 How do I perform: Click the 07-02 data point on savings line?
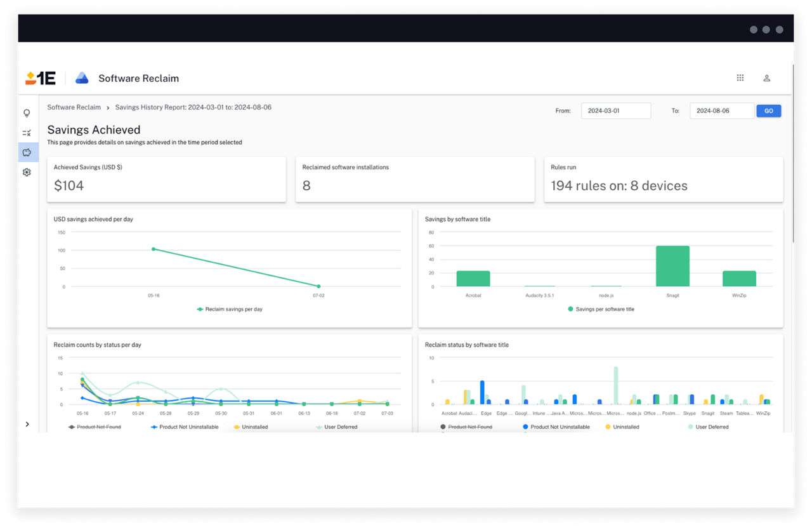coord(318,286)
